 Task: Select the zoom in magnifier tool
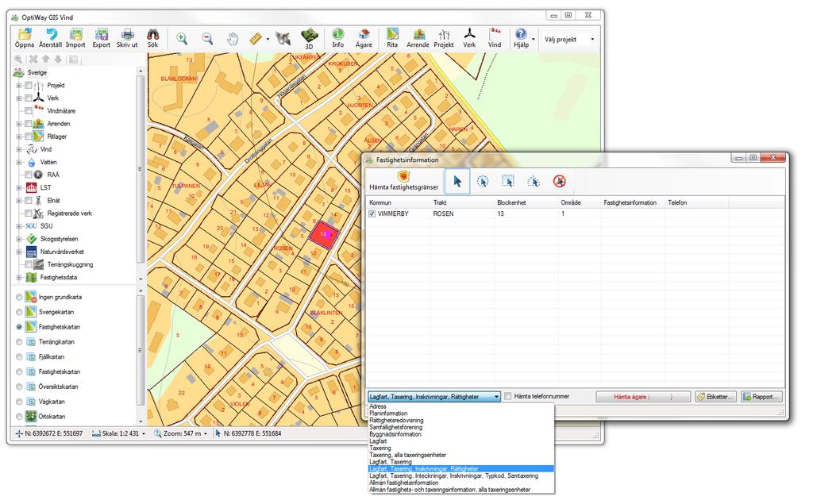pyautogui.click(x=182, y=38)
